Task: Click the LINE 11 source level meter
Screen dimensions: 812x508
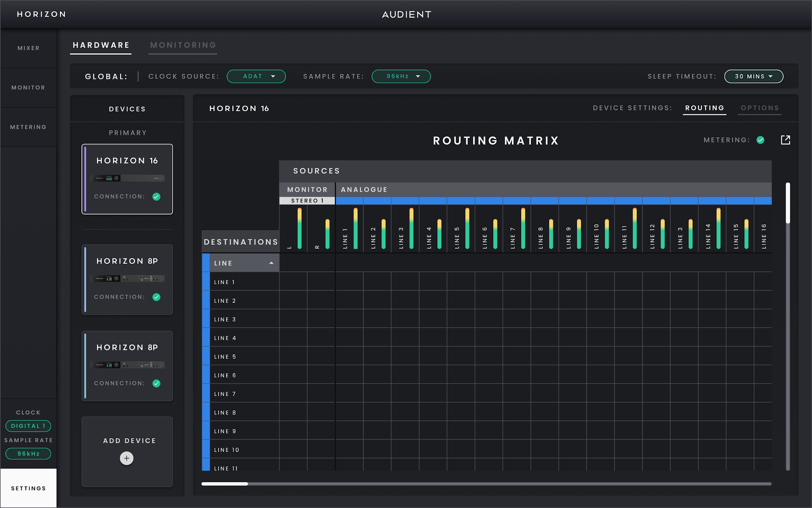Action: [635, 229]
